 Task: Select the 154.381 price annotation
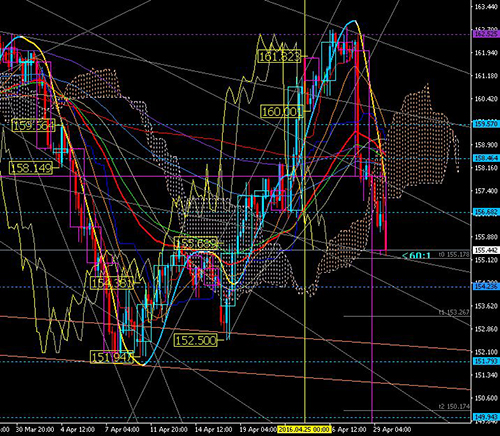tap(112, 283)
